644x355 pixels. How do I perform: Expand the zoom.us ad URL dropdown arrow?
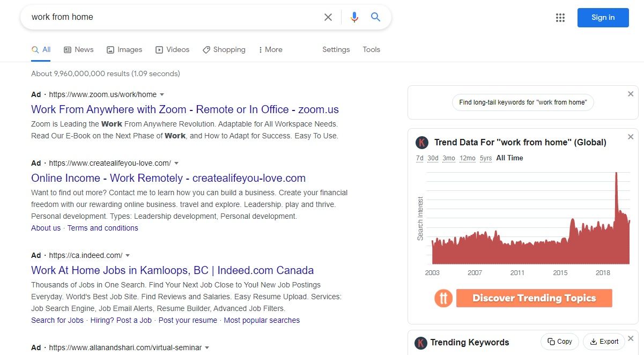click(162, 94)
